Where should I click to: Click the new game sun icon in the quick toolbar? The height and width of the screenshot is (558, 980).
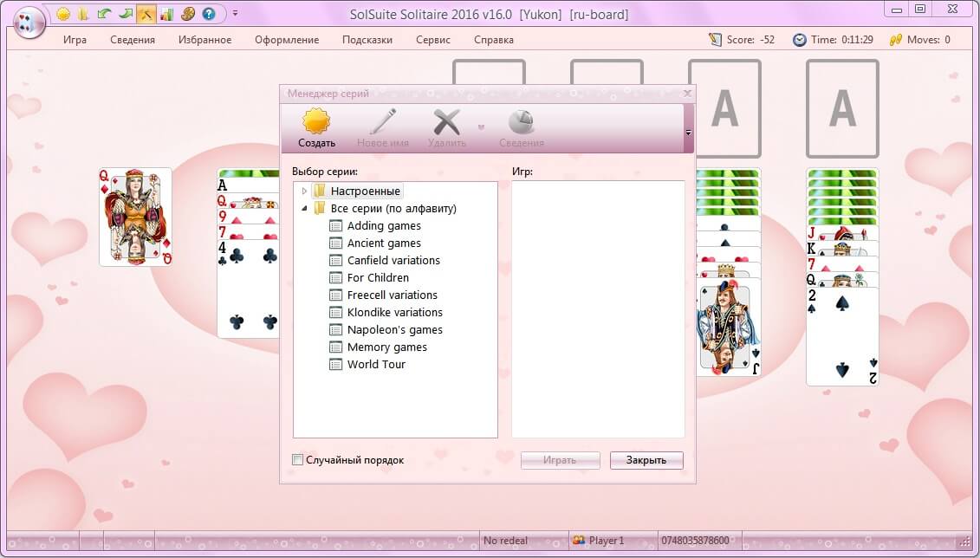(63, 14)
